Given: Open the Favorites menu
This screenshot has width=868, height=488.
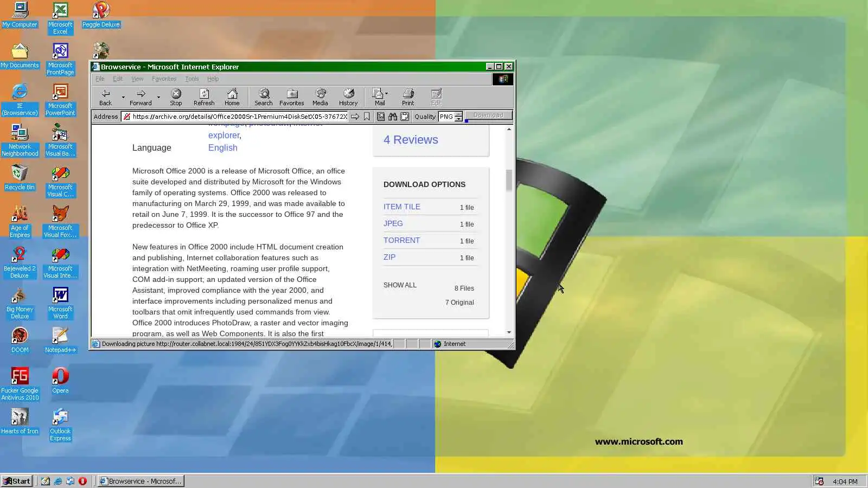Looking at the screenshot, I should (164, 79).
